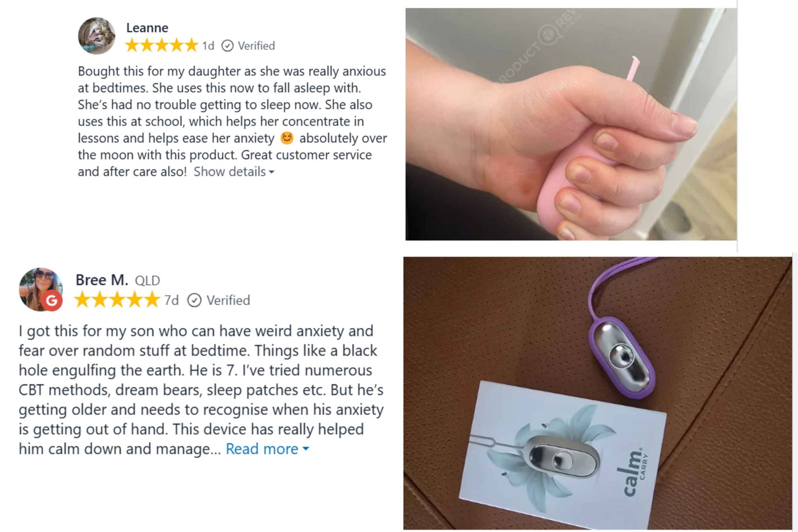
Task: Click Leanne's five-star rating
Action: [x=162, y=46]
